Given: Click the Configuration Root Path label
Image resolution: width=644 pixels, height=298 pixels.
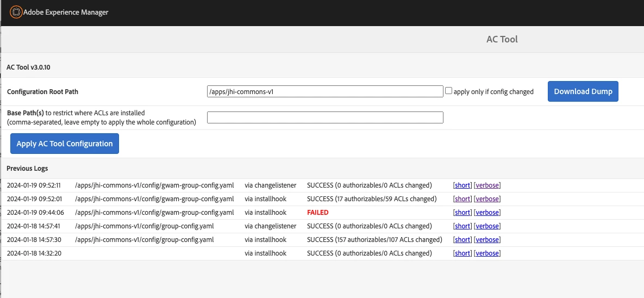Looking at the screenshot, I should click(43, 92).
